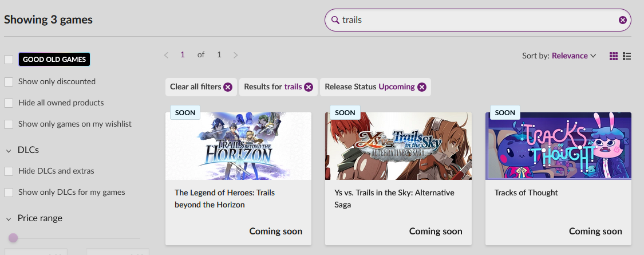The height and width of the screenshot is (255, 644).
Task: Go to the next results page arrow
Action: tap(235, 55)
